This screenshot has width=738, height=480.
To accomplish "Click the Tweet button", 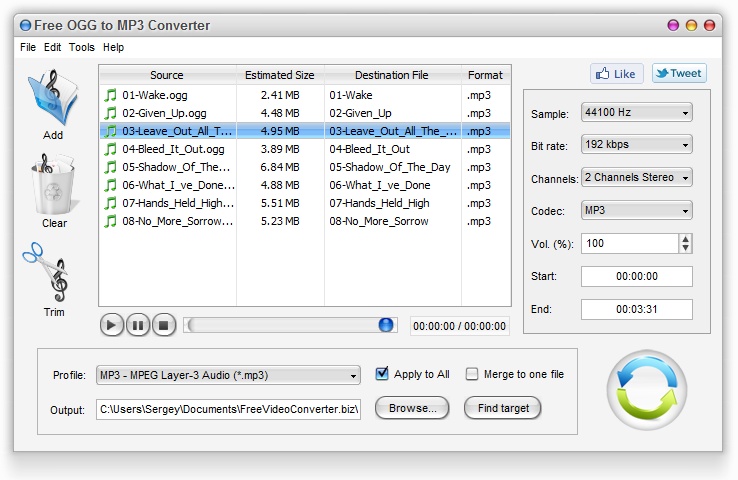I will [679, 73].
